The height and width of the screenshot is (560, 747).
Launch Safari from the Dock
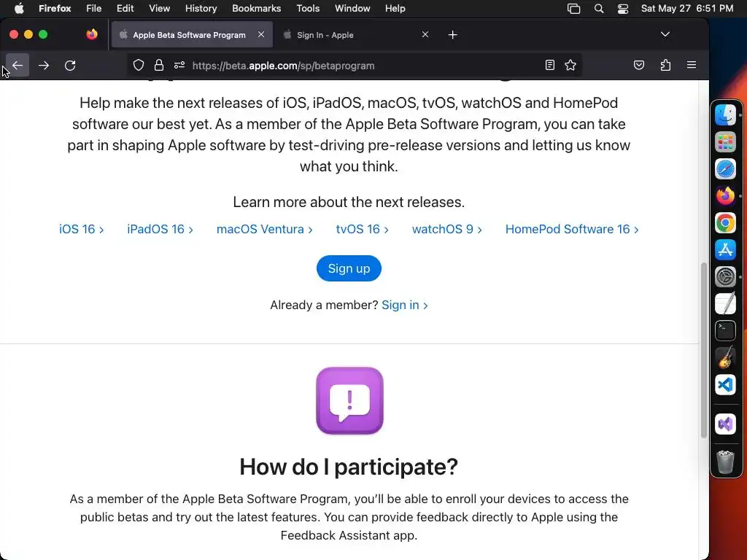725,168
